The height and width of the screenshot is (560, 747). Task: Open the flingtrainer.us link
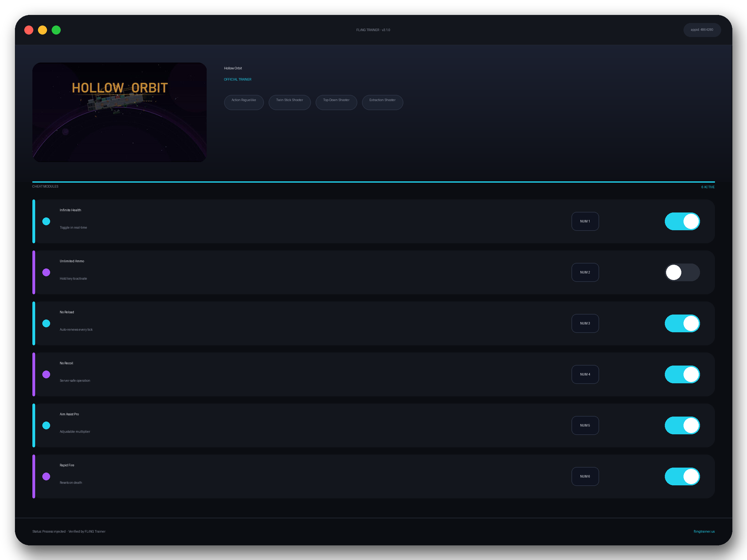coord(704,531)
